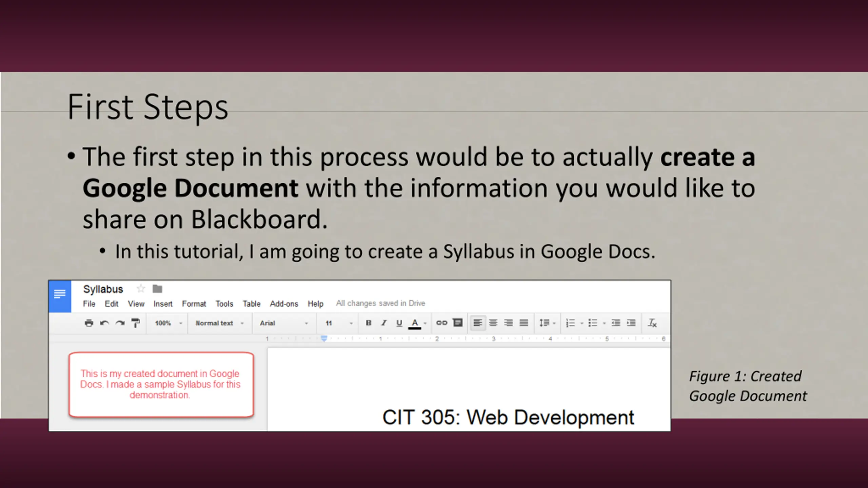The height and width of the screenshot is (488, 868).
Task: Open the text color A picker
Action: click(x=415, y=324)
